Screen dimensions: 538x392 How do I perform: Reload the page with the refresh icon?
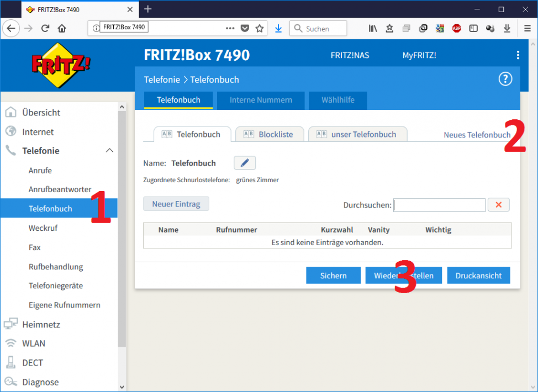[x=45, y=29]
